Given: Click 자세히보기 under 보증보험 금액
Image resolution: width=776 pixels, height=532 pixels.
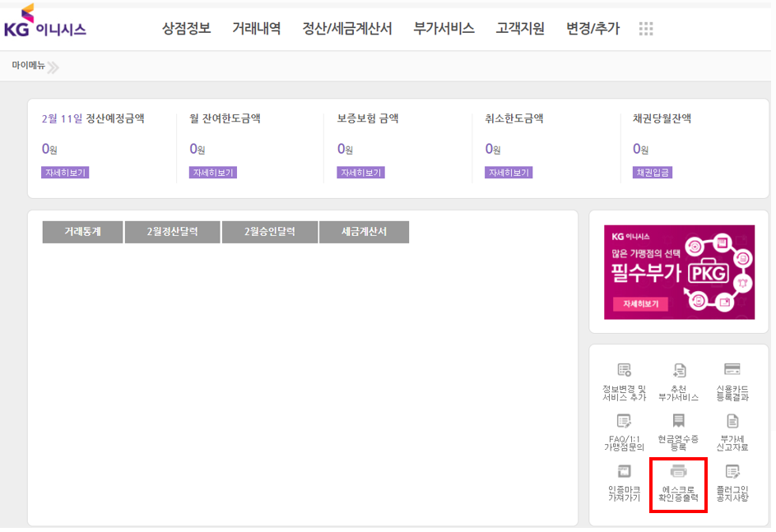Looking at the screenshot, I should 360,173.
